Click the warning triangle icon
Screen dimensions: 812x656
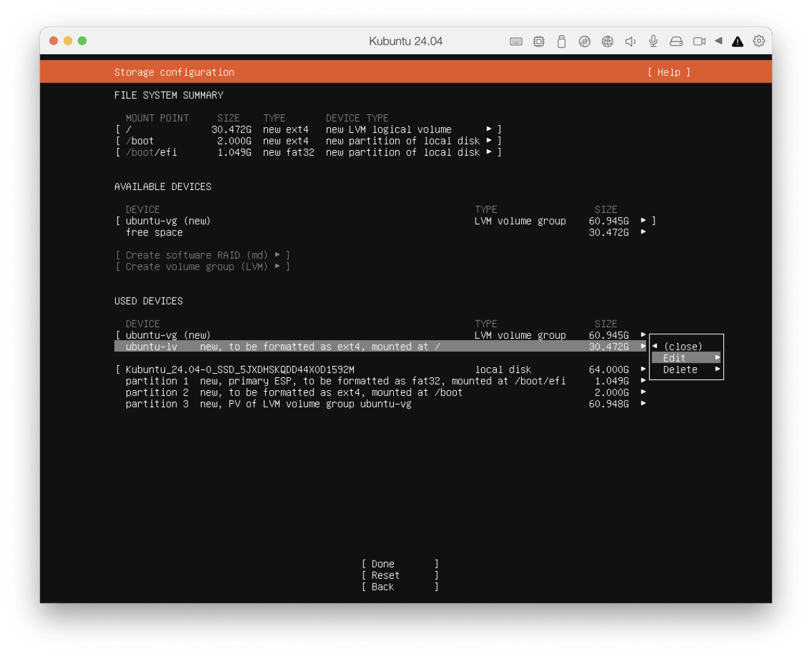[x=738, y=41]
